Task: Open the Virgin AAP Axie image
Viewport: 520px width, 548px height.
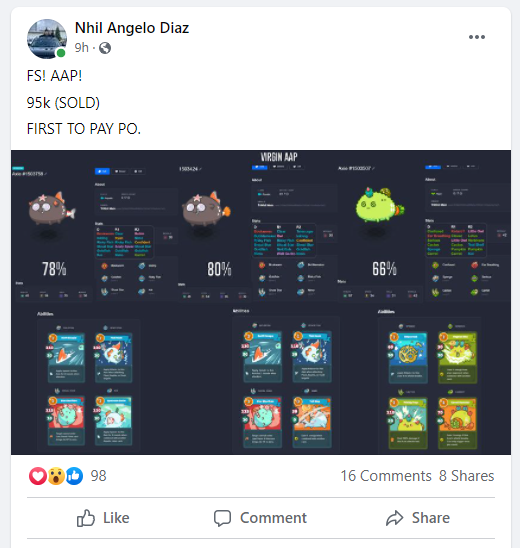Action: (x=261, y=302)
